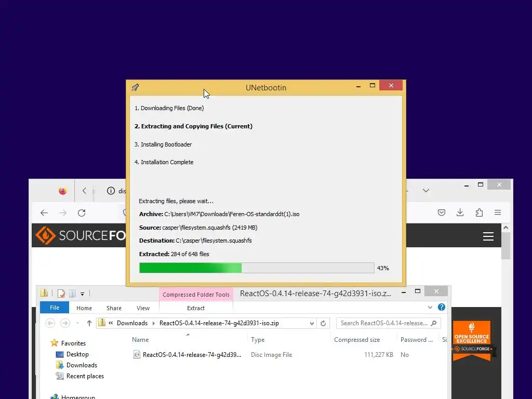
Task: Click 'Extracting and Copying Files (Current)' step
Action: point(193,126)
